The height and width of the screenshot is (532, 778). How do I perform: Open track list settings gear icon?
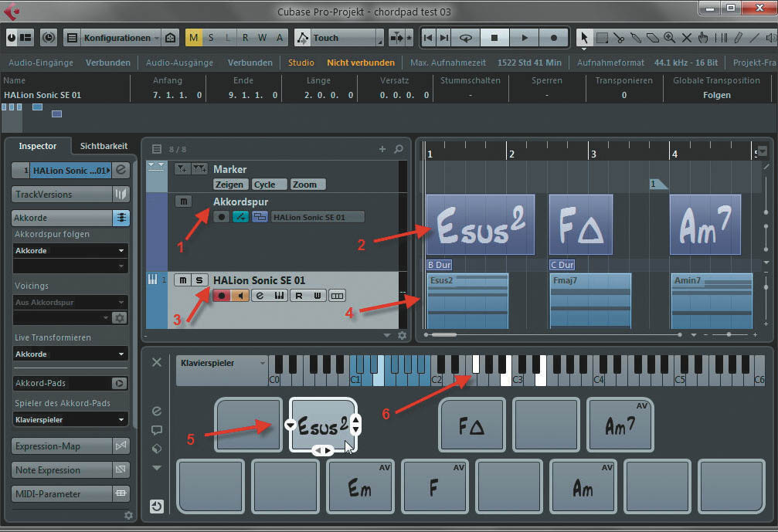click(403, 336)
